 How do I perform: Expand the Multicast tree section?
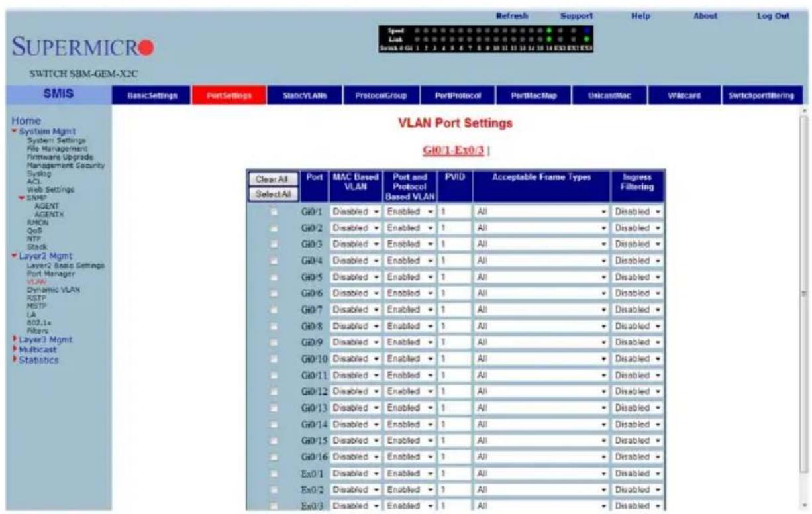(15, 350)
